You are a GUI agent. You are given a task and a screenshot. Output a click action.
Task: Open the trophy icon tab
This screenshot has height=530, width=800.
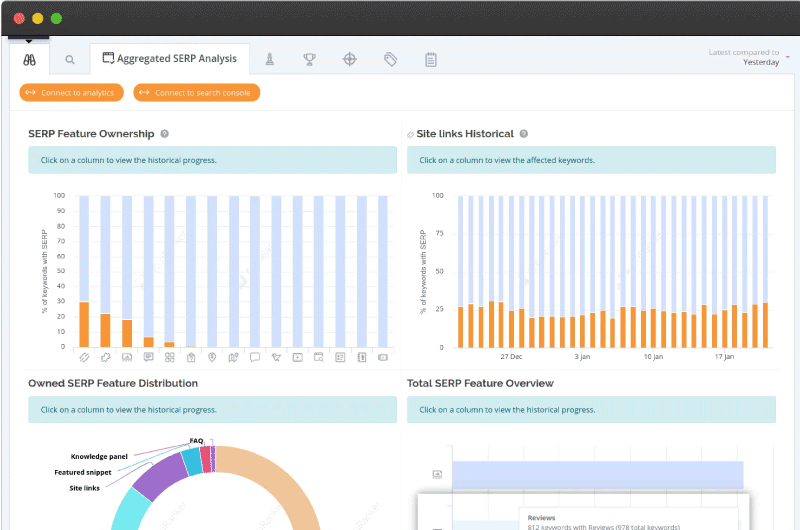[309, 60]
